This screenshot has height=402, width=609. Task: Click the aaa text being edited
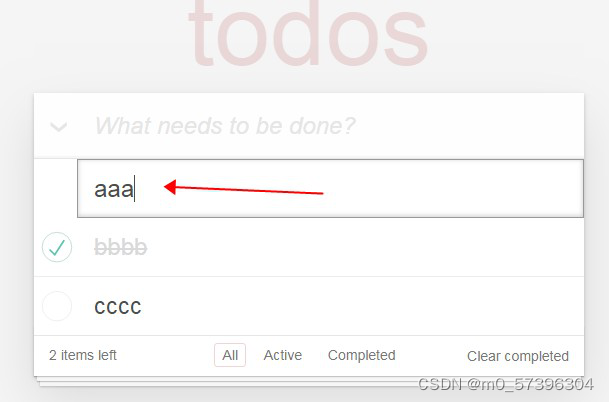[113, 190]
